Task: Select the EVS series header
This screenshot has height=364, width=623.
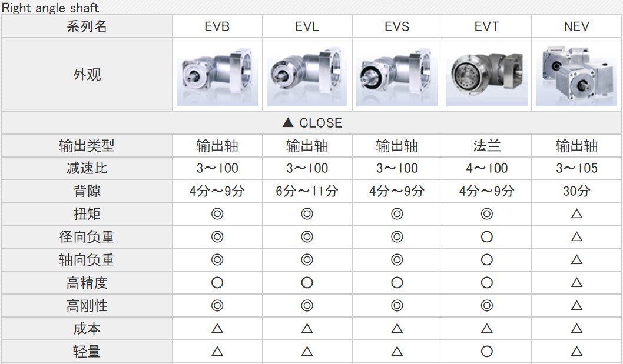Action: [396, 26]
